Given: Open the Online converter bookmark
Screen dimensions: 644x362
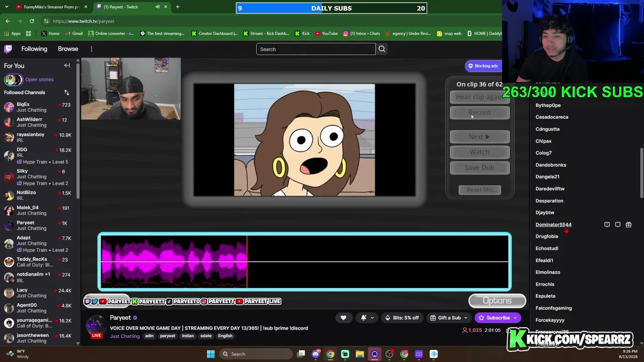Looking at the screenshot, I should [x=111, y=33].
